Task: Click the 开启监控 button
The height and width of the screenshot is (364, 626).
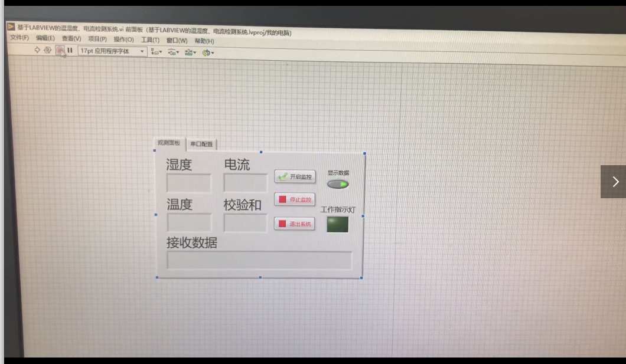Action: click(295, 176)
